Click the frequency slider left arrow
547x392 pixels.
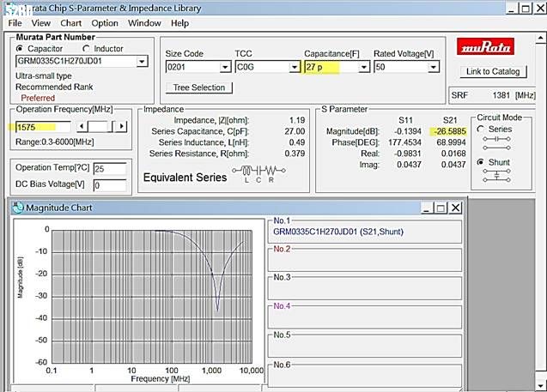pos(82,126)
